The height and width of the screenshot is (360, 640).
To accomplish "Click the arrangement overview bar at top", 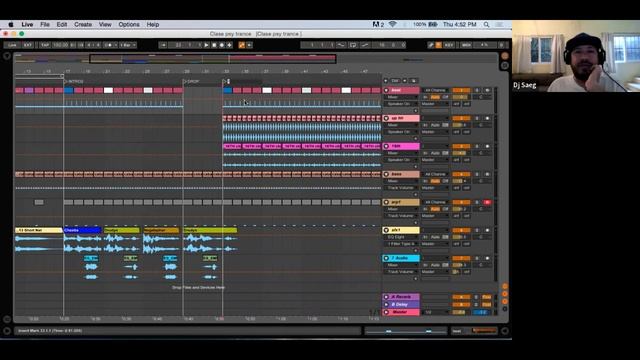I will (x=256, y=59).
